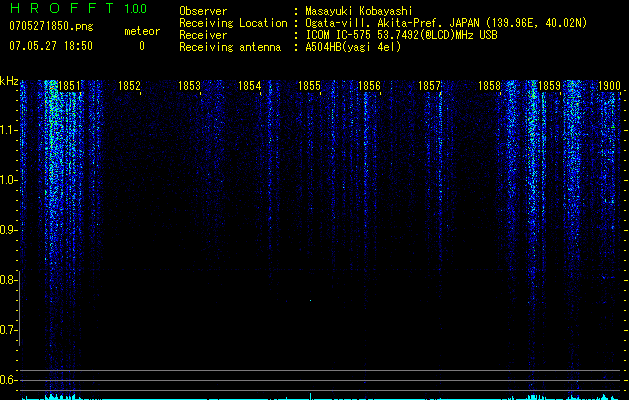Click the 1856 time marker
Screen dimensions: 629x400
(x=369, y=86)
